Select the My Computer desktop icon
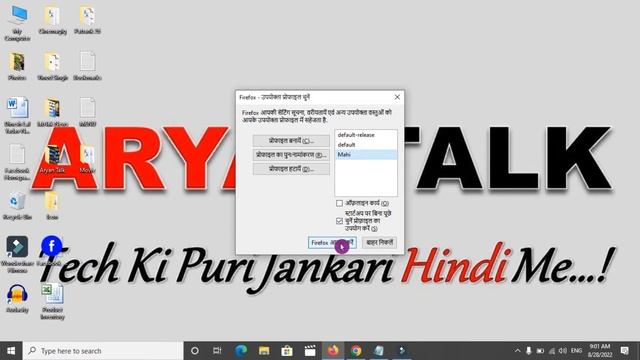 18,23
